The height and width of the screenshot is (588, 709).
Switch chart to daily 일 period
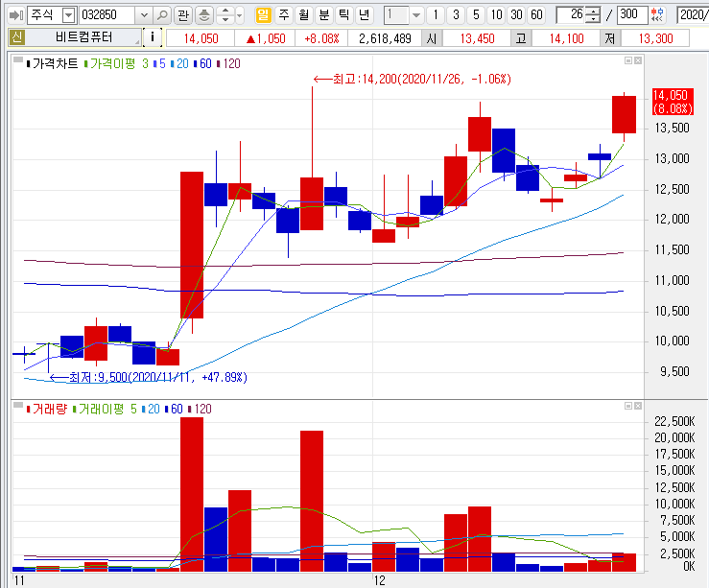point(263,15)
